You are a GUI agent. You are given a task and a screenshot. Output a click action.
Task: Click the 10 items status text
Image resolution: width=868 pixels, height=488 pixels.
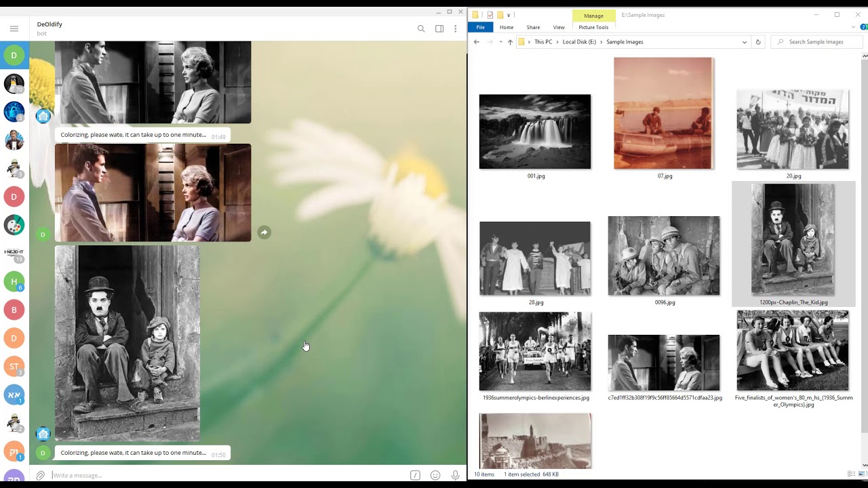[x=484, y=474]
